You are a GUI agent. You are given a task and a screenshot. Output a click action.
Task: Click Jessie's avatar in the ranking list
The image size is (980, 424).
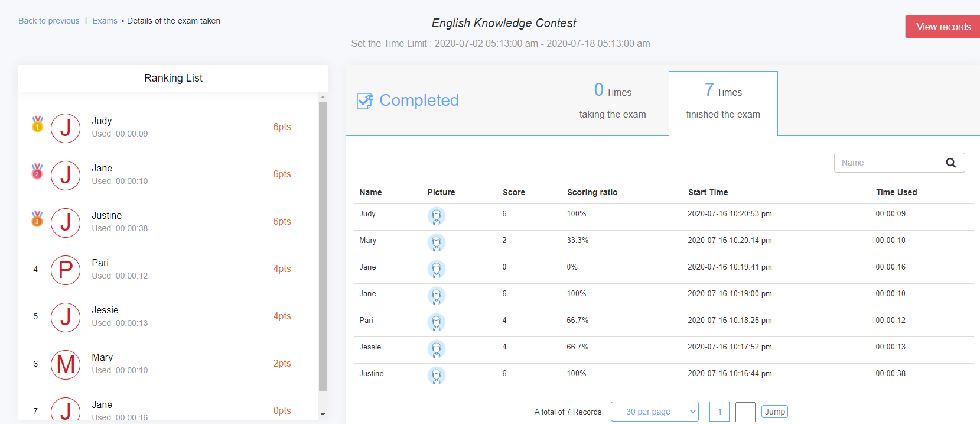click(x=66, y=317)
